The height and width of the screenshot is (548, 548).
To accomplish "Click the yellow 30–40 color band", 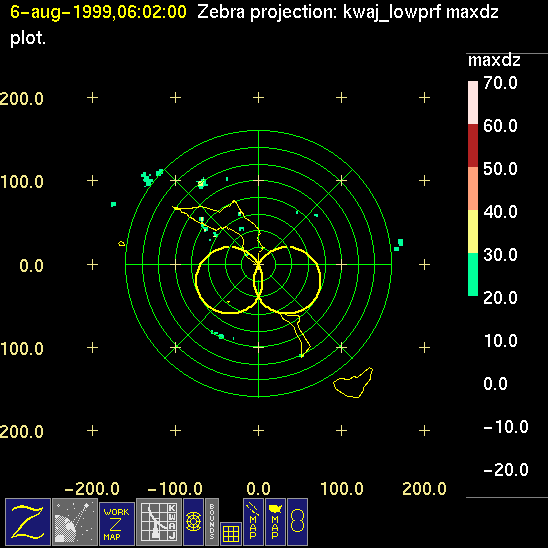I will 473,231.
